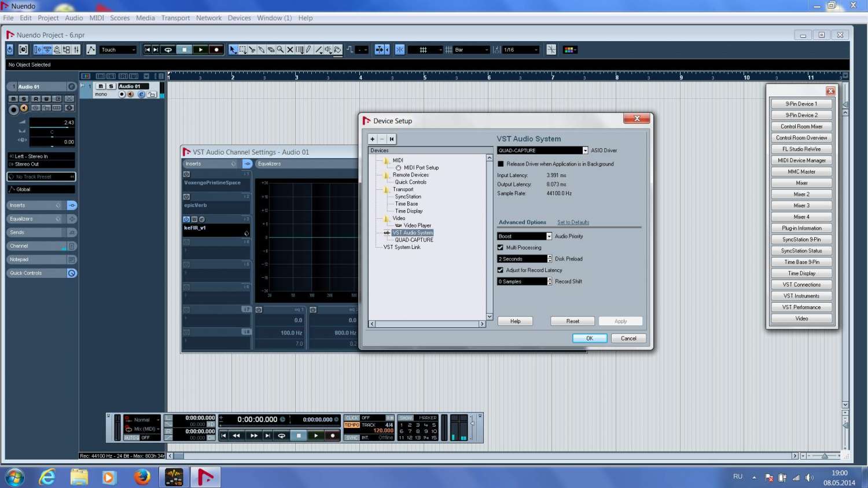Toggle cycle loop on transport panel
The height and width of the screenshot is (488, 868).
282,435
